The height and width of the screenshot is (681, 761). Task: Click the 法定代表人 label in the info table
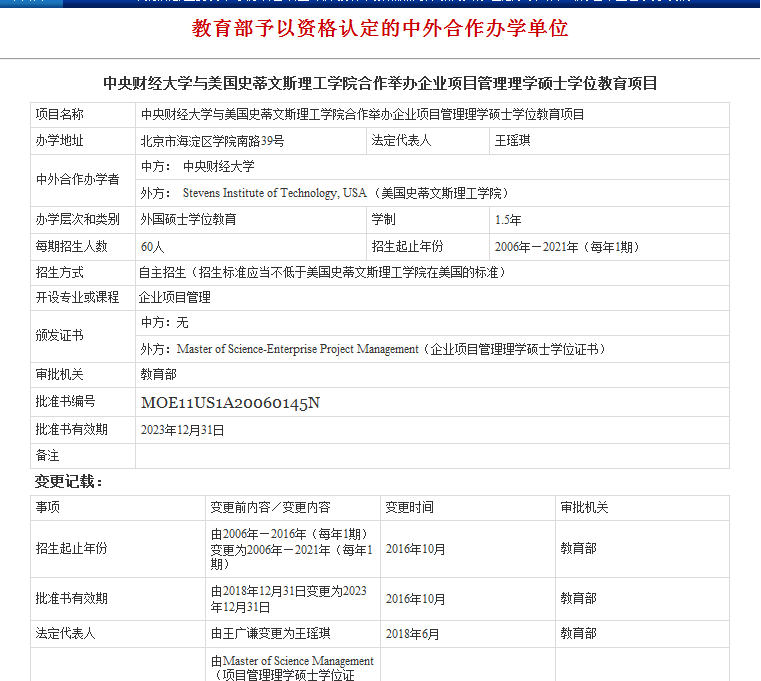(401, 141)
